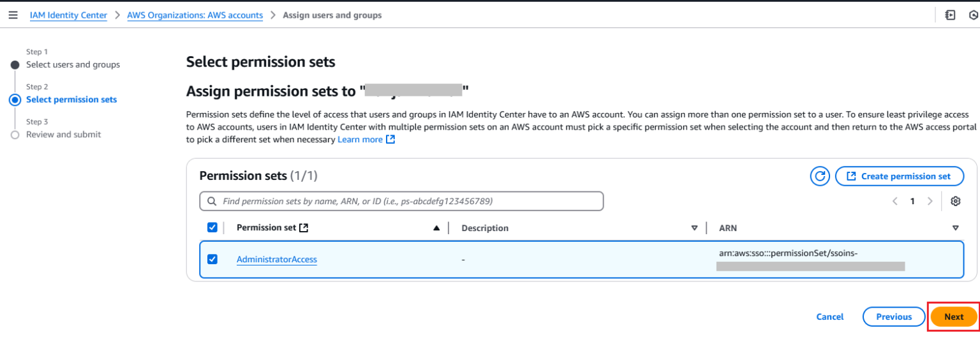
Task: Open the side panel toggle icon
Action: point(950,15)
